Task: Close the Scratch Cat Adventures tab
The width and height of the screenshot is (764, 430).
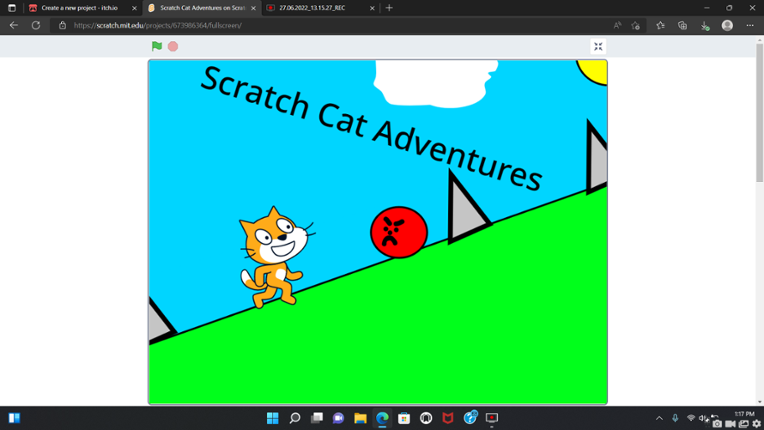Action: (253, 8)
